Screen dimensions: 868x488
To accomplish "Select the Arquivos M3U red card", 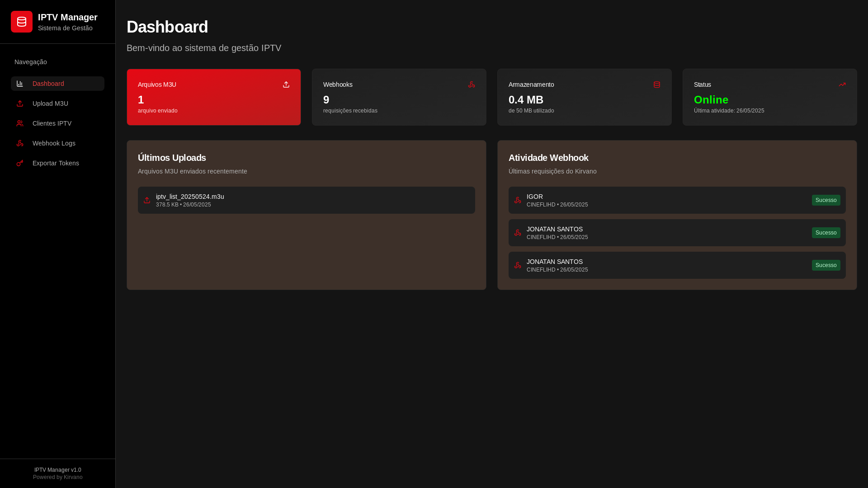I will tap(214, 97).
